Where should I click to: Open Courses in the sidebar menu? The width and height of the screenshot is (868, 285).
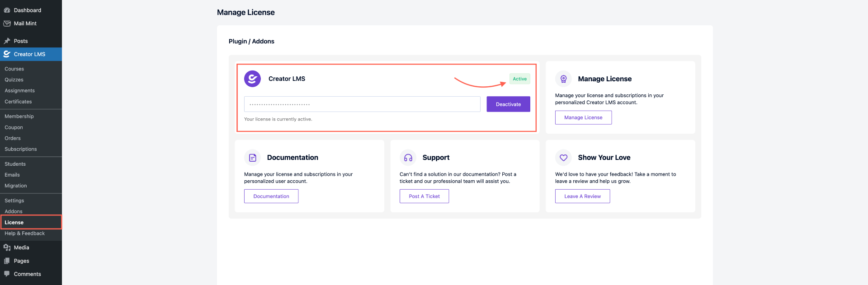point(14,69)
